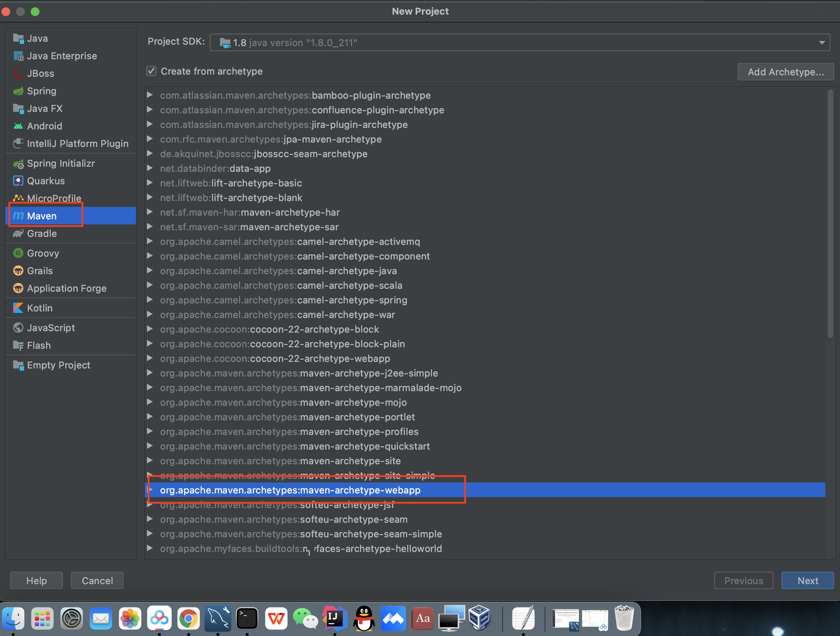Select maven-archetype-har row
Viewport: 840px width, 636px height.
point(486,212)
